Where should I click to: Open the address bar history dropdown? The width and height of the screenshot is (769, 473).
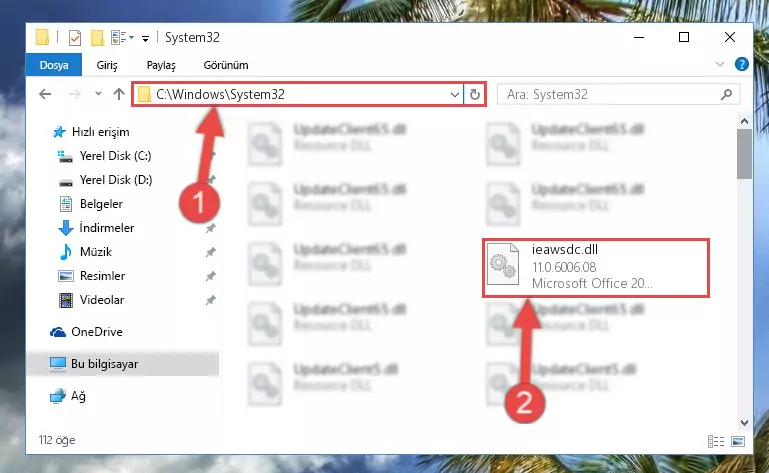click(455, 94)
